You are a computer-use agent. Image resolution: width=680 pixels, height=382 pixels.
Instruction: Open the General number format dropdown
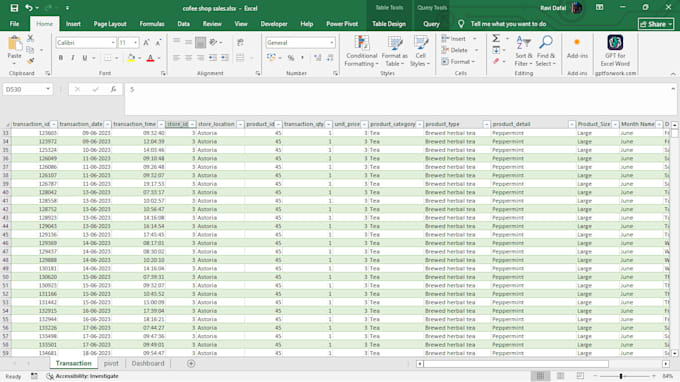pyautogui.click(x=332, y=42)
